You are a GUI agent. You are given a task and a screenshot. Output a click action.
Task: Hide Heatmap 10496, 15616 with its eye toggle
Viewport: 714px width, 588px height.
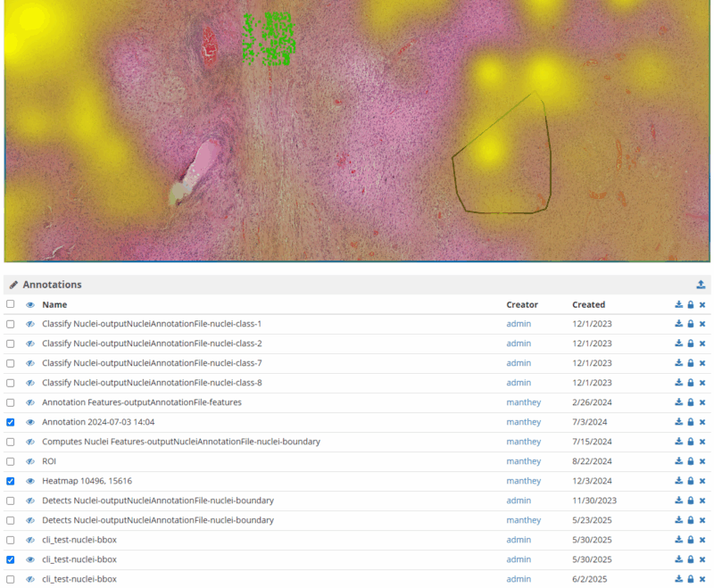[x=29, y=481]
